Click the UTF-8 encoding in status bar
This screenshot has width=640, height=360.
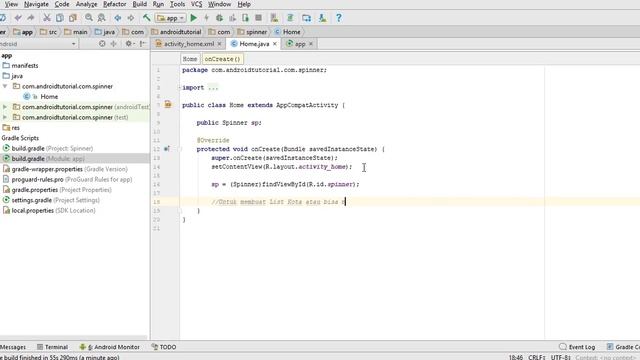[x=561, y=357]
